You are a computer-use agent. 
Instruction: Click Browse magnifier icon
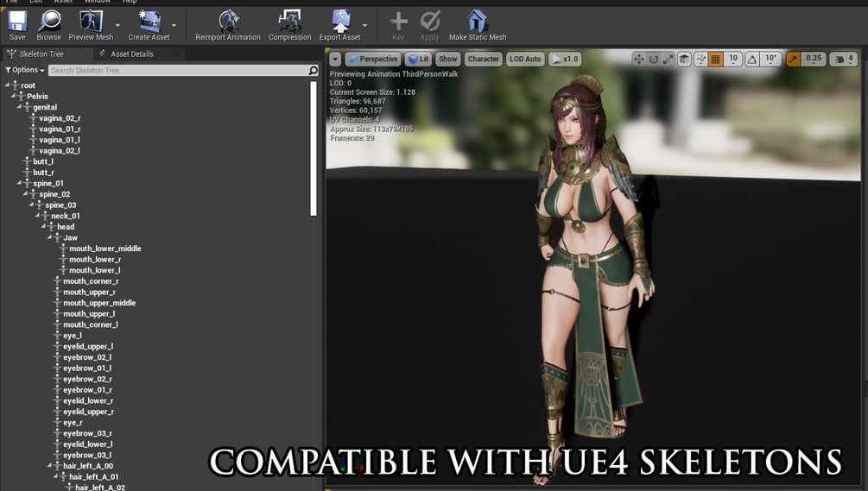[48, 22]
